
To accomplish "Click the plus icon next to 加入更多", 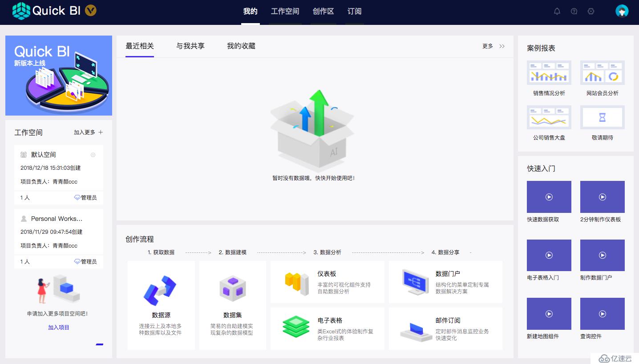I will [x=101, y=132].
